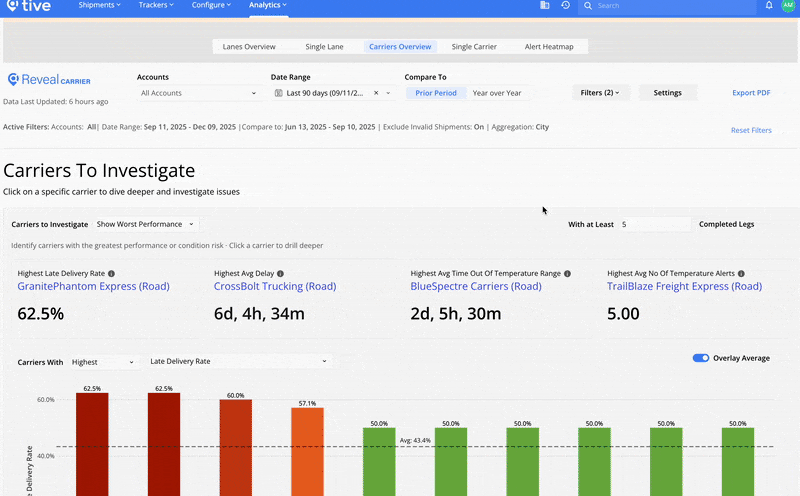800x496 pixels.
Task: Click the Avg: 43.4% line label
Action: pyautogui.click(x=415, y=440)
